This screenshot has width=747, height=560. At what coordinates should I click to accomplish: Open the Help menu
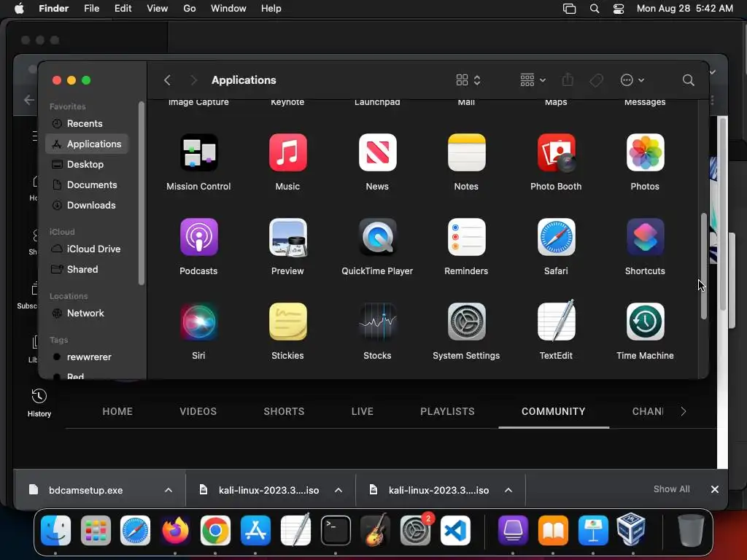[271, 9]
